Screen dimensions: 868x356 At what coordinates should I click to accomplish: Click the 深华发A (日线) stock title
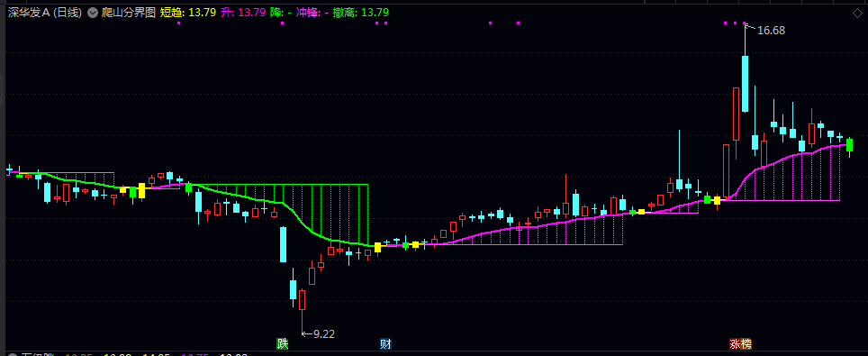[x=45, y=13]
